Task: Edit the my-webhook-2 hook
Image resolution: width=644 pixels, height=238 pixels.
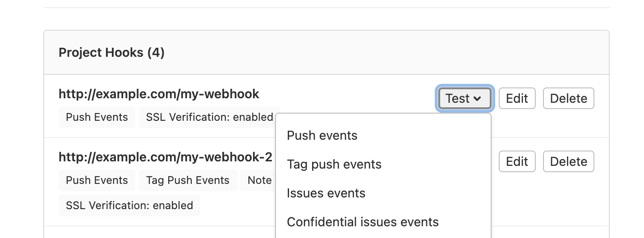Action: [x=517, y=161]
